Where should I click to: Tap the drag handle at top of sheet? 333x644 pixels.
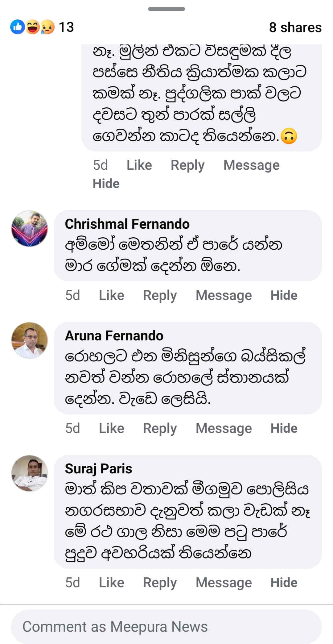[166, 9]
